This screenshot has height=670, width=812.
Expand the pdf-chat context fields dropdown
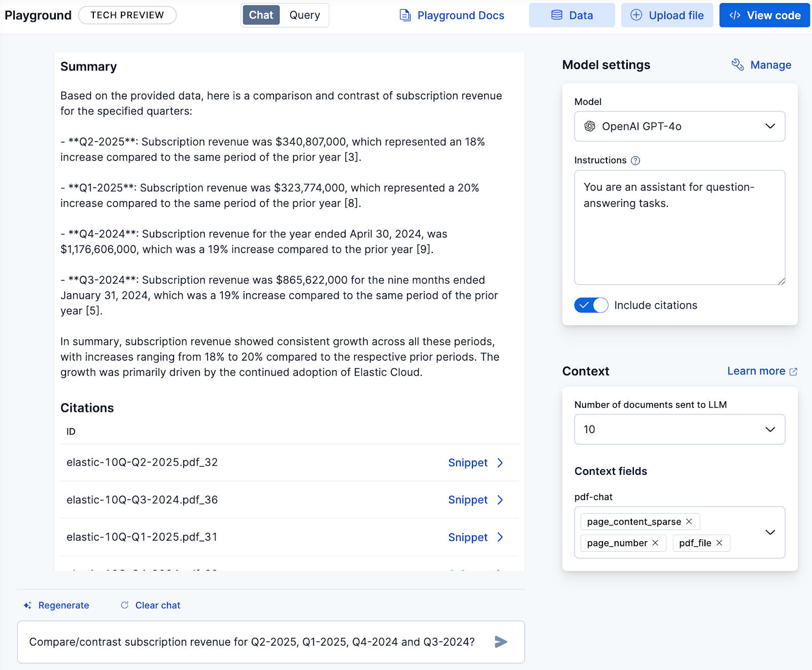[770, 532]
